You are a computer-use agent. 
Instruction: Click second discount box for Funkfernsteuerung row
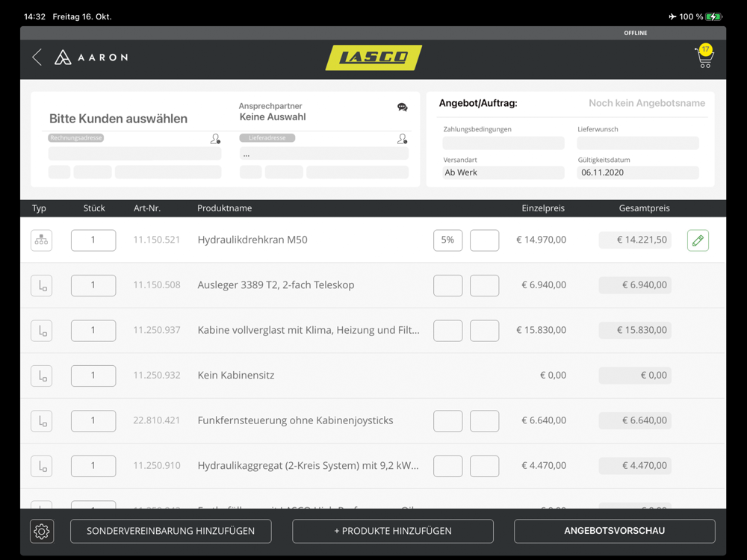pos(485,421)
